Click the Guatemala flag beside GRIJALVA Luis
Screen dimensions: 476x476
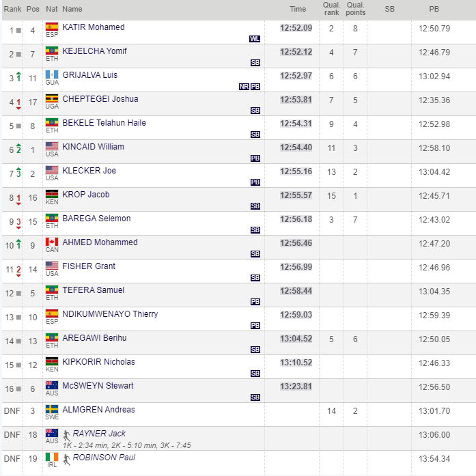pos(52,74)
